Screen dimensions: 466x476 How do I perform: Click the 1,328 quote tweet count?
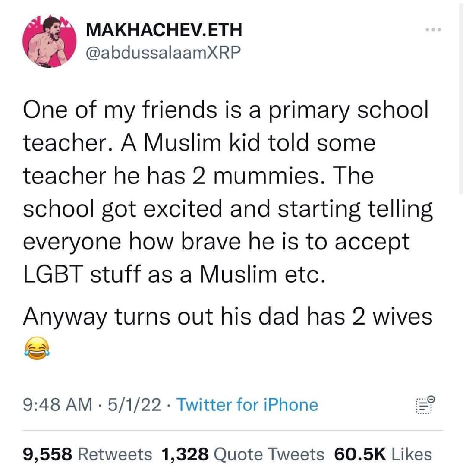[185, 454]
